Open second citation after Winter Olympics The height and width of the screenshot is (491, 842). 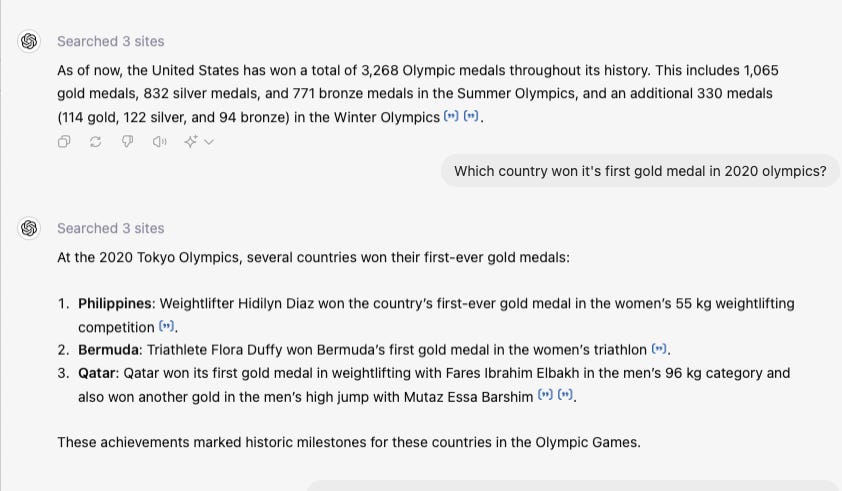tap(471, 116)
